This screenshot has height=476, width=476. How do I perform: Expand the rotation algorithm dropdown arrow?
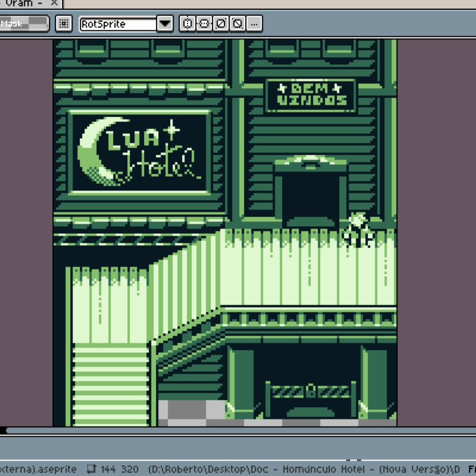pos(165,24)
